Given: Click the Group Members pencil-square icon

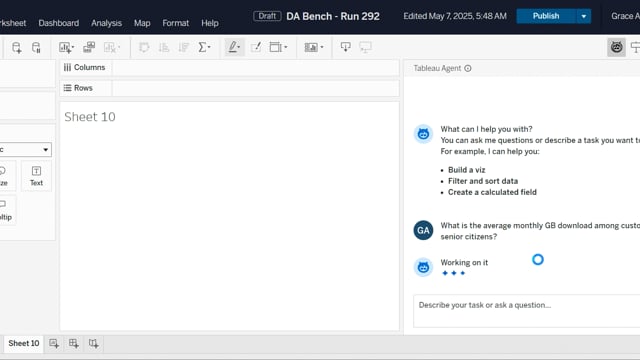Looking at the screenshot, I should (x=256, y=47).
